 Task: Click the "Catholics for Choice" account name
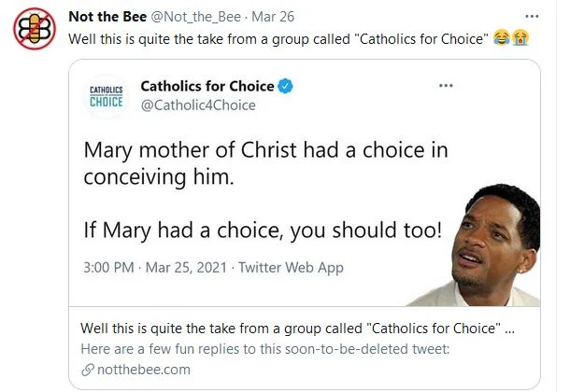[207, 87]
